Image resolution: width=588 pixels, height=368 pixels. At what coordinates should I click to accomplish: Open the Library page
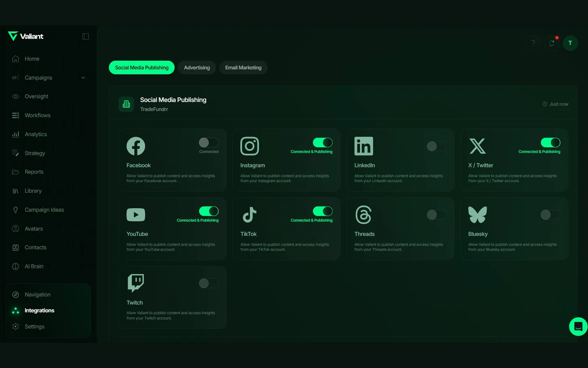click(x=33, y=191)
